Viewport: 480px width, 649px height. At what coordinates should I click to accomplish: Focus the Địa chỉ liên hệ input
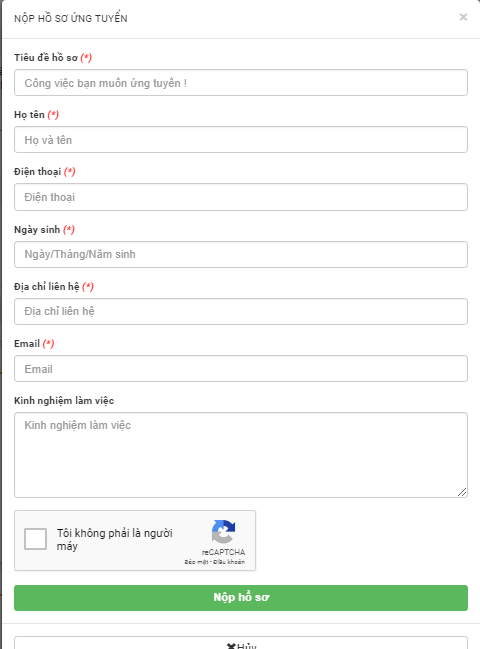[241, 311]
